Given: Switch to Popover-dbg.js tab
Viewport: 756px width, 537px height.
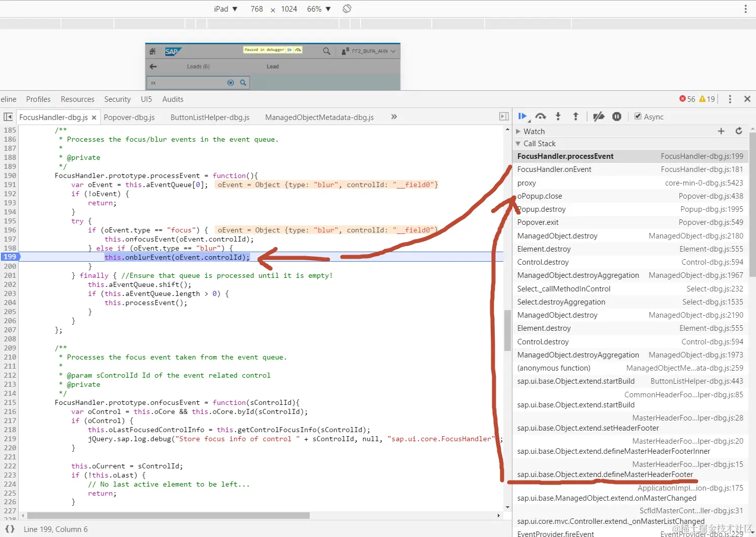Looking at the screenshot, I should (129, 117).
